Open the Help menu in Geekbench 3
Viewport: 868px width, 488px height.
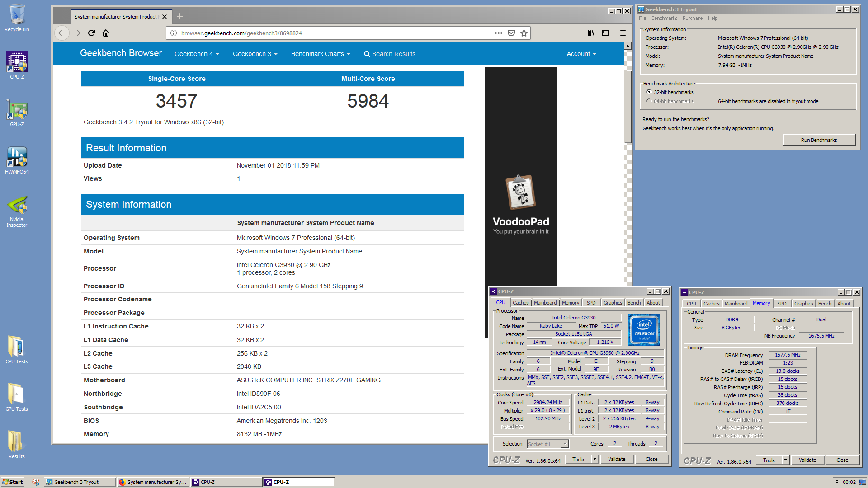(712, 18)
